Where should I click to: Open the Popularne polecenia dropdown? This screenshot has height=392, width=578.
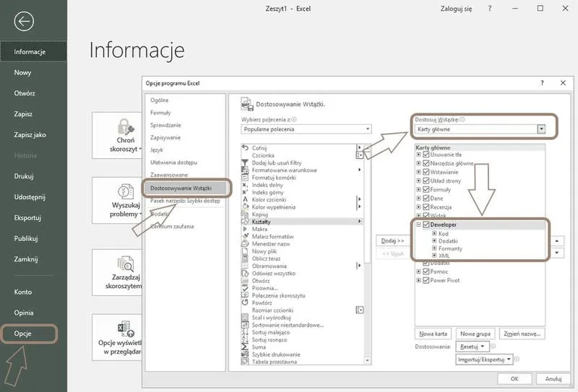click(306, 129)
